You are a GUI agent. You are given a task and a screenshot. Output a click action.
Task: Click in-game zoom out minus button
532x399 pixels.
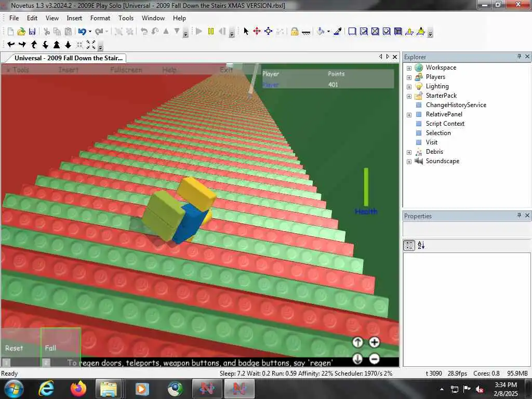374,358
